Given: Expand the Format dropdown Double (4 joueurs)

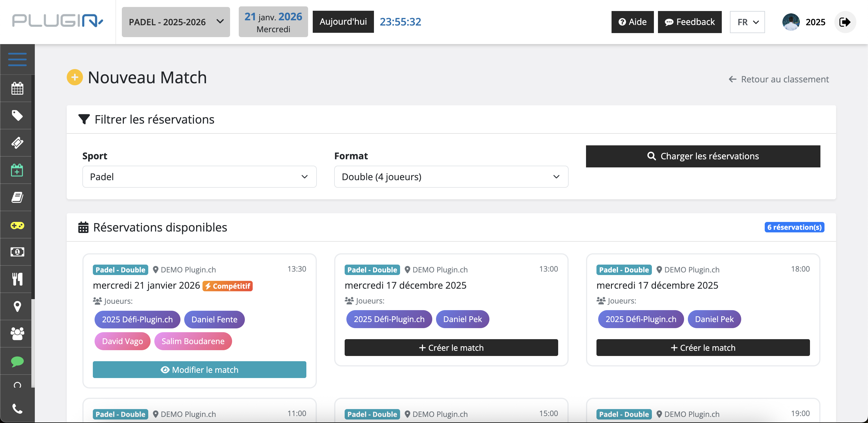Looking at the screenshot, I should pyautogui.click(x=451, y=177).
